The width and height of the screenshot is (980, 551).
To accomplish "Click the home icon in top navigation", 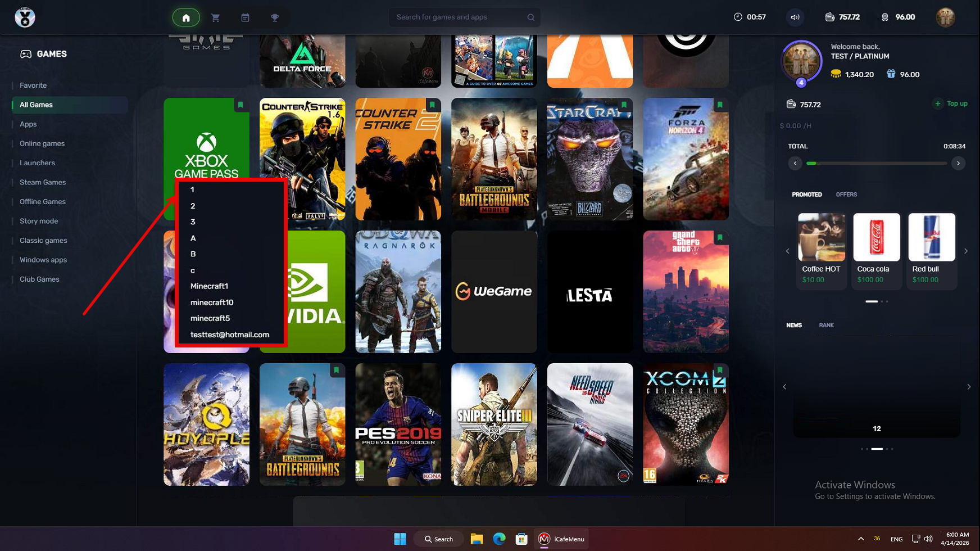I will (x=186, y=17).
